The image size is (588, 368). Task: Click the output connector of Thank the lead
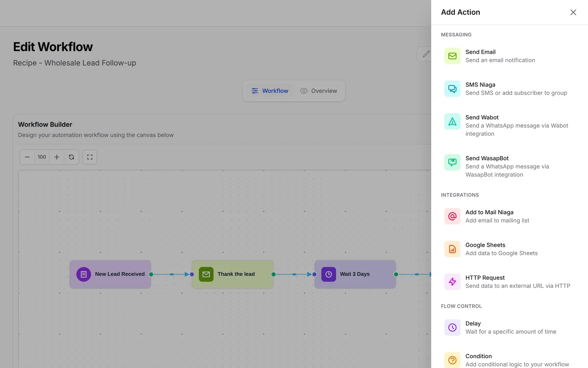pyautogui.click(x=274, y=274)
